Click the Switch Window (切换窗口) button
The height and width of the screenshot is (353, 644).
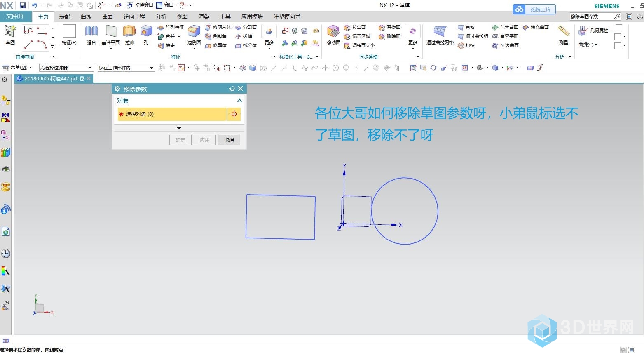click(140, 5)
